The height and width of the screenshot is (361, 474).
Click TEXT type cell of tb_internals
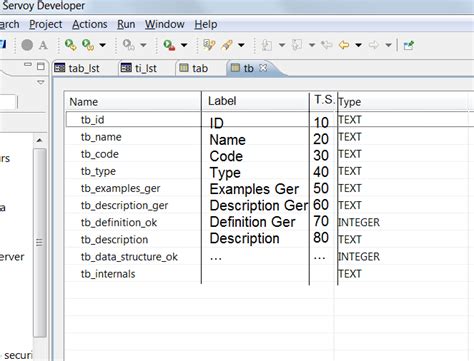pos(350,274)
